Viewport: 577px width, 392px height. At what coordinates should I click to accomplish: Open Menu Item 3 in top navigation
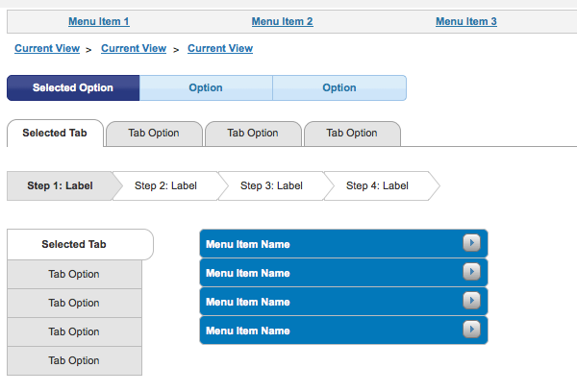[466, 21]
